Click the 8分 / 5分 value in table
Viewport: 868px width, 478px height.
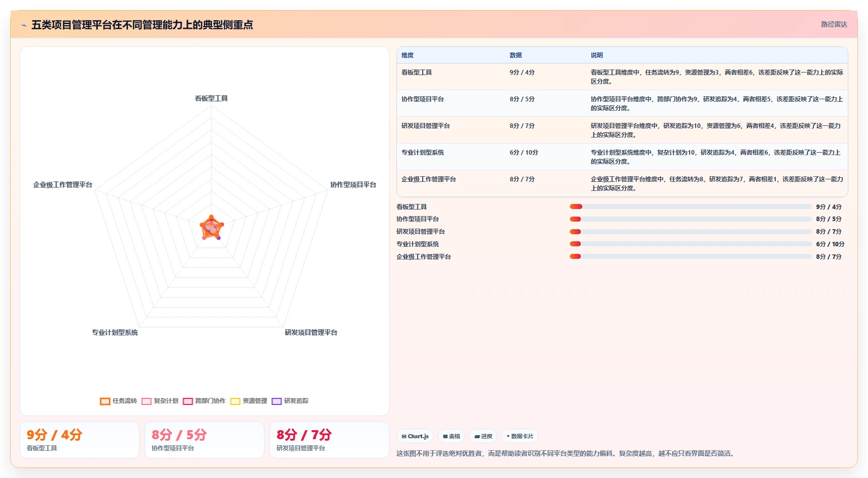522,99
